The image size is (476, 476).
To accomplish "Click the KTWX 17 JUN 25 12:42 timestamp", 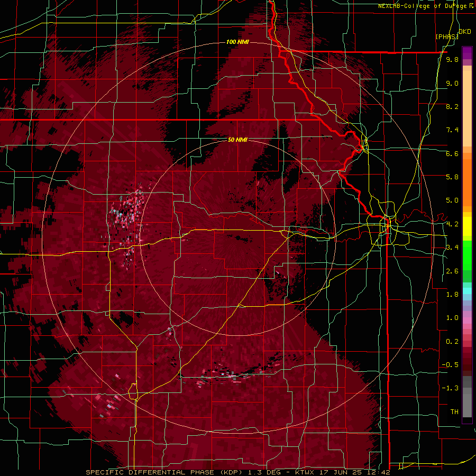I will click(343, 472).
